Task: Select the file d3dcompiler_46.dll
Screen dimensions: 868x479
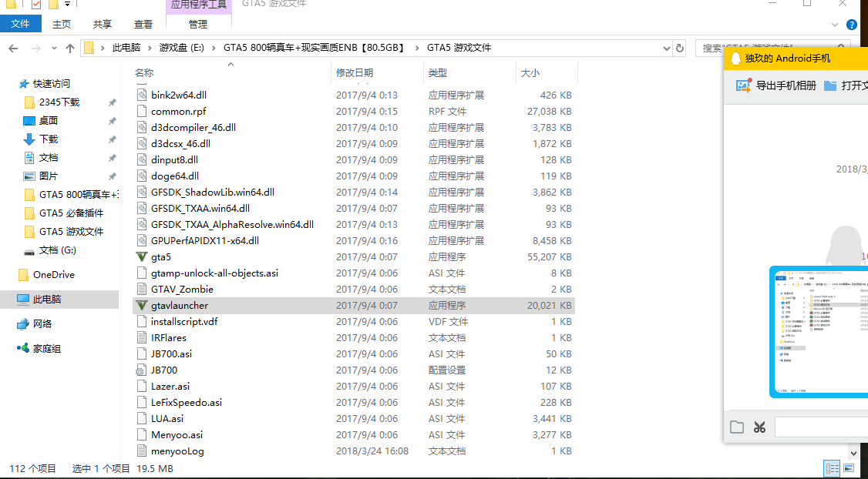Action: click(193, 127)
